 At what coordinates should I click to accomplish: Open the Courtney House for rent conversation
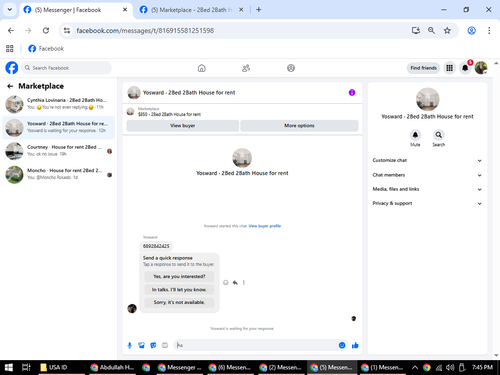point(59,151)
